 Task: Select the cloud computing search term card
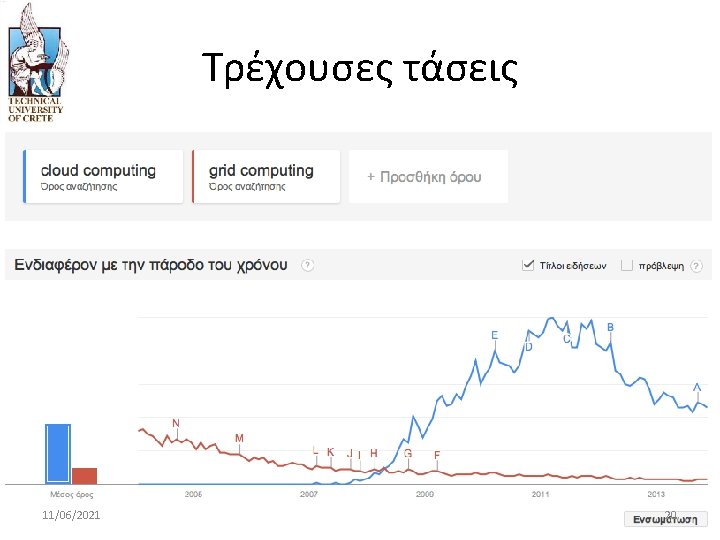tap(103, 177)
